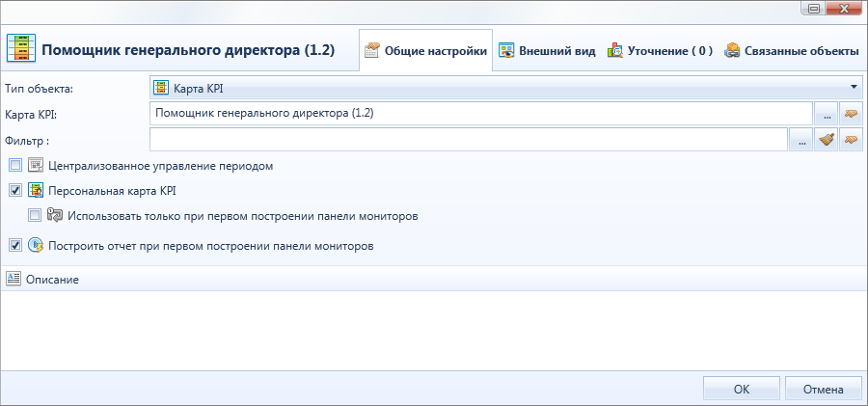Go to the Связанные объекты tab

(x=791, y=51)
